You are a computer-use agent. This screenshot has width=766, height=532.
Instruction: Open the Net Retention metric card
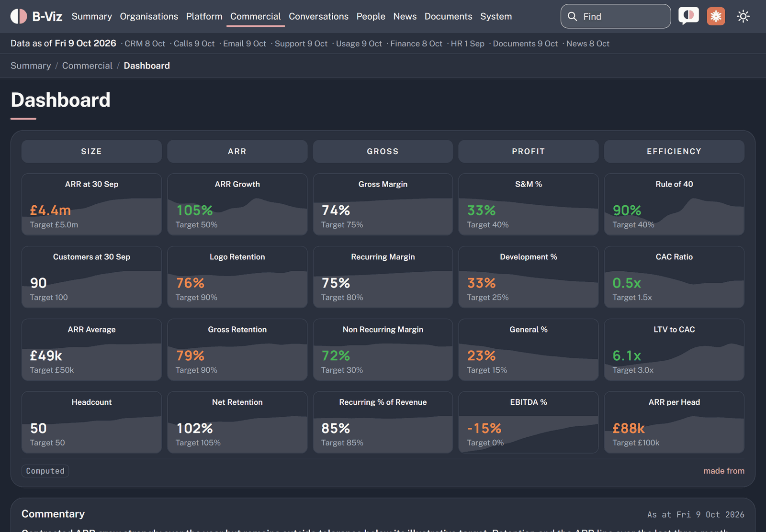[x=237, y=422]
